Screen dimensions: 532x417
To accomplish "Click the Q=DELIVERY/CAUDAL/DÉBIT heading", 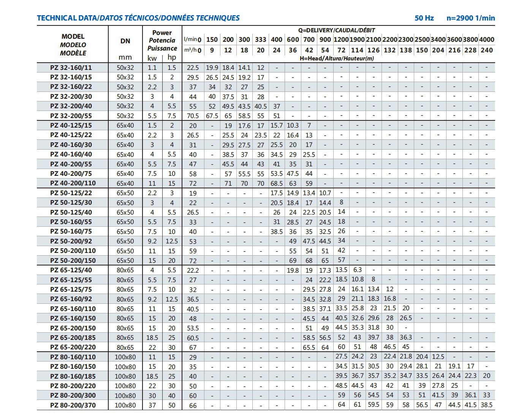I will coord(337,30).
